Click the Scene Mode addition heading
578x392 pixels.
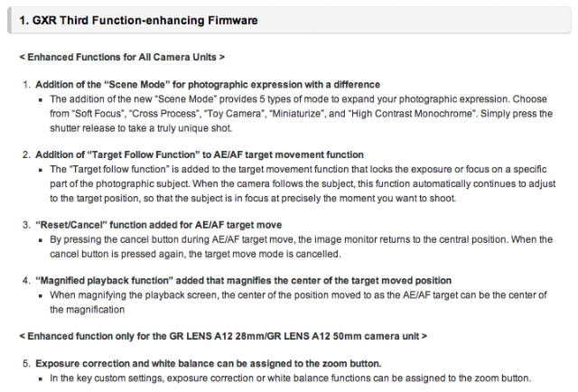tap(208, 85)
